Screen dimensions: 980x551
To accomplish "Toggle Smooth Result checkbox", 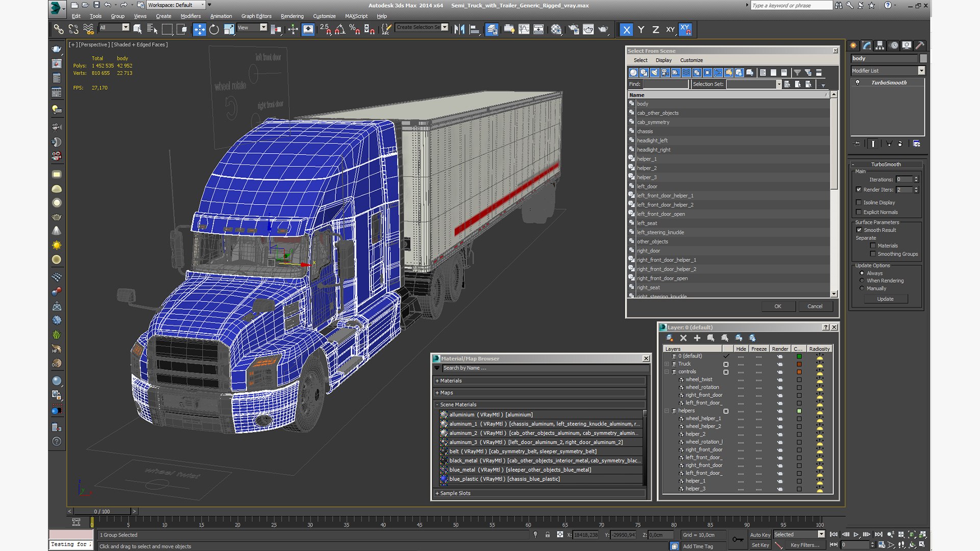I will (x=859, y=230).
